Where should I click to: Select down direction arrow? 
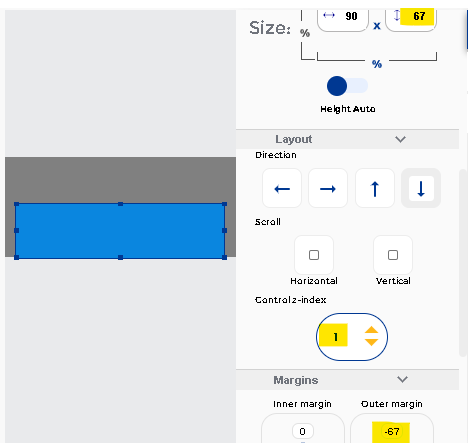tap(421, 188)
